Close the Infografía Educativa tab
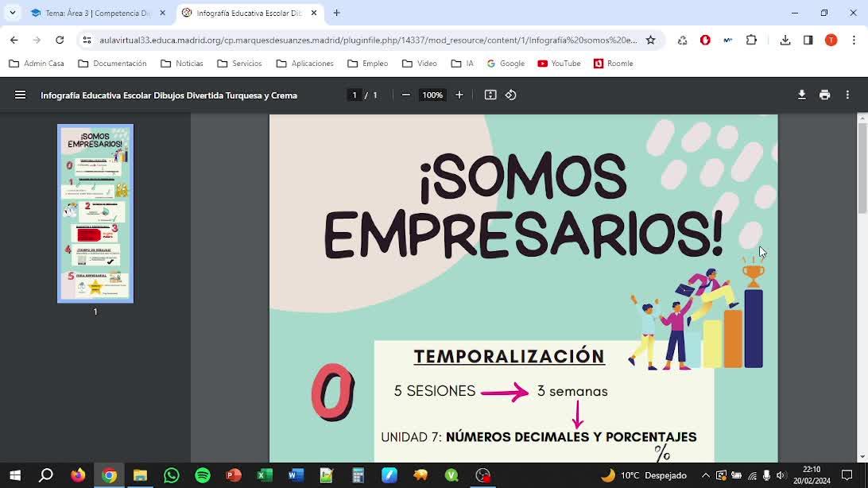This screenshot has width=868, height=488. click(314, 13)
